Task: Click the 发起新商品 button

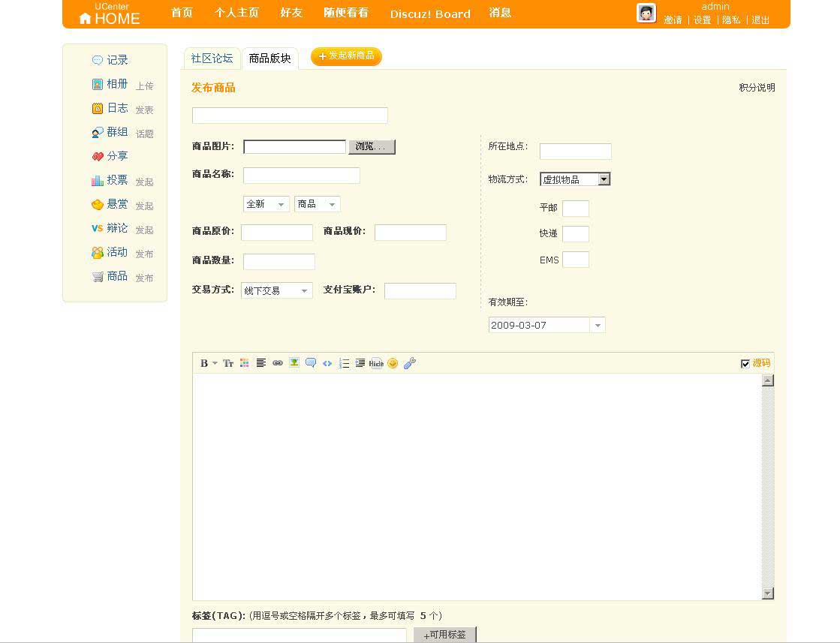Action: [x=346, y=56]
